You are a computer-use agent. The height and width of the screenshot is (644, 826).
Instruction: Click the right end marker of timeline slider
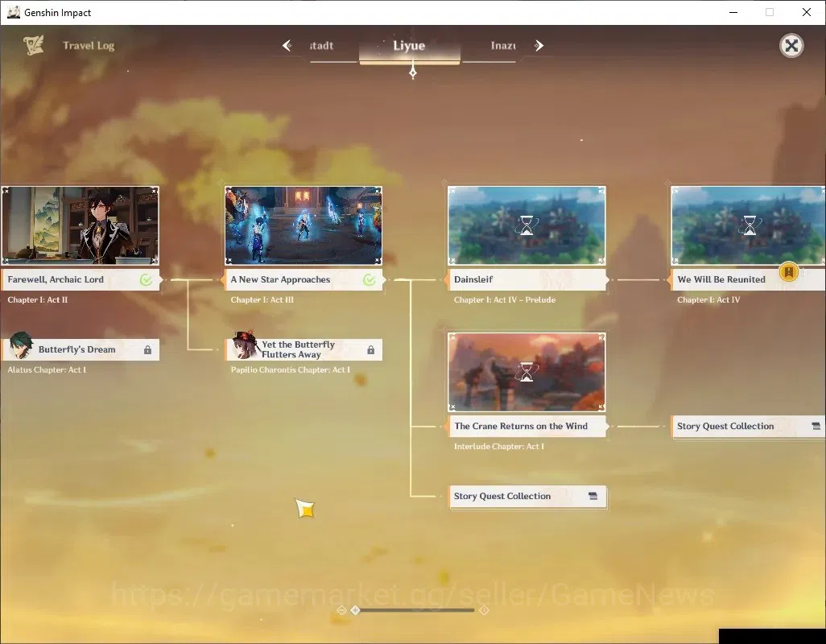[484, 609]
